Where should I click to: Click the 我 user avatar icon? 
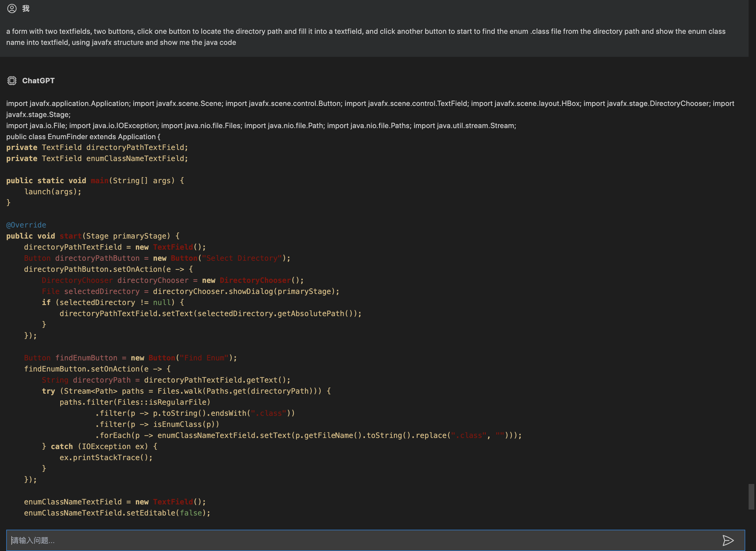(11, 8)
